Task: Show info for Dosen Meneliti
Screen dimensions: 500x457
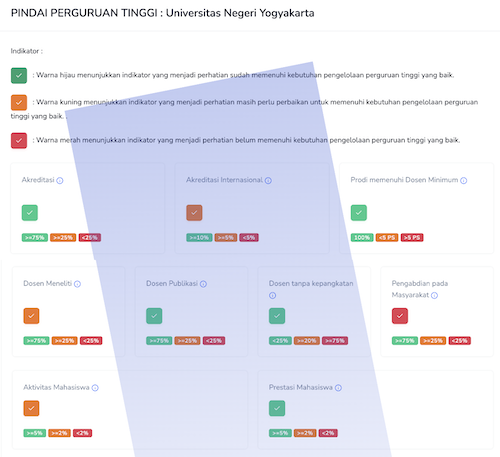Action: click(77, 284)
